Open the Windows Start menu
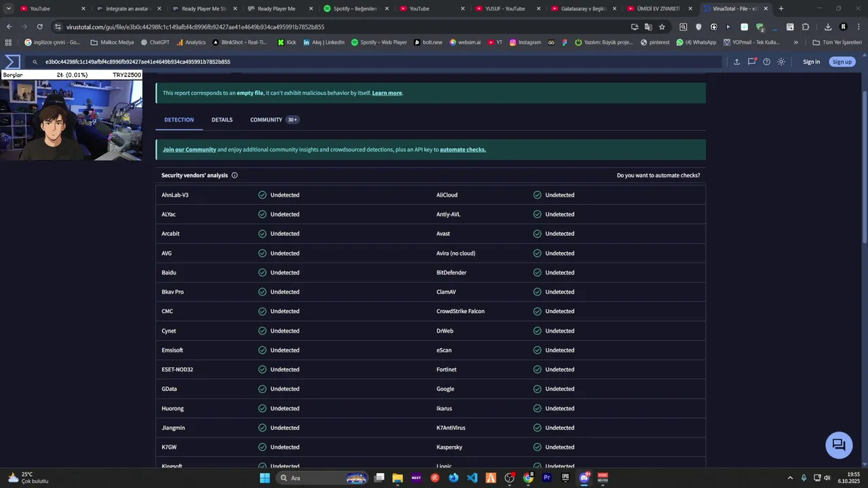 tap(264, 478)
